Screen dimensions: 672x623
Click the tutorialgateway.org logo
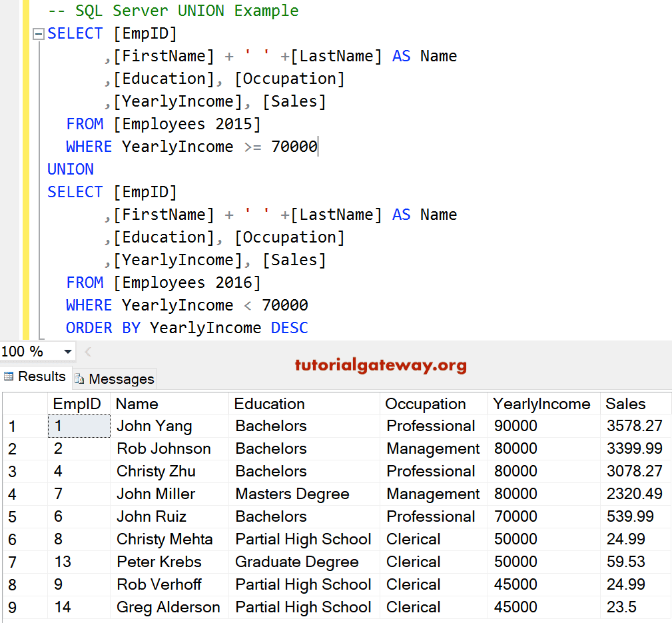380,365
